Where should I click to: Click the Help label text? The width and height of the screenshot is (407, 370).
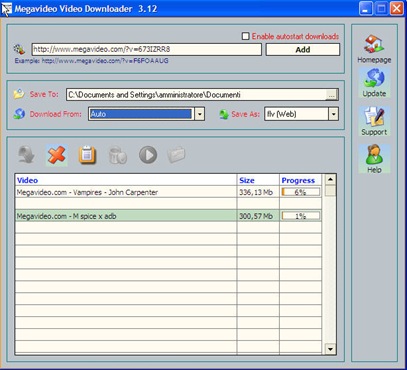[x=374, y=170]
